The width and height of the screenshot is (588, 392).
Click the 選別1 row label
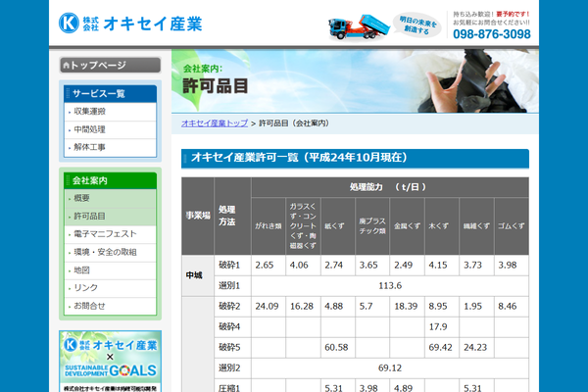232,286
